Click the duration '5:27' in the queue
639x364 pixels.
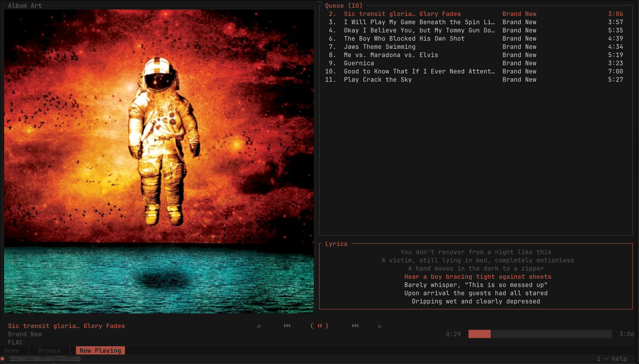615,80
